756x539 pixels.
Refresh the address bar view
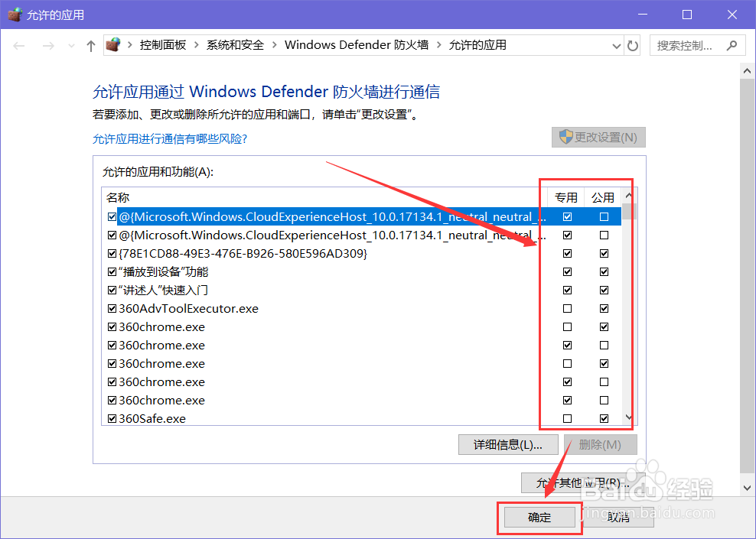coord(632,46)
